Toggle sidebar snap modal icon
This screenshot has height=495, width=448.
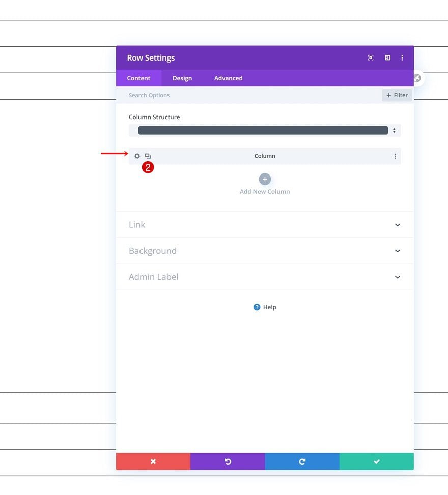[x=387, y=58]
